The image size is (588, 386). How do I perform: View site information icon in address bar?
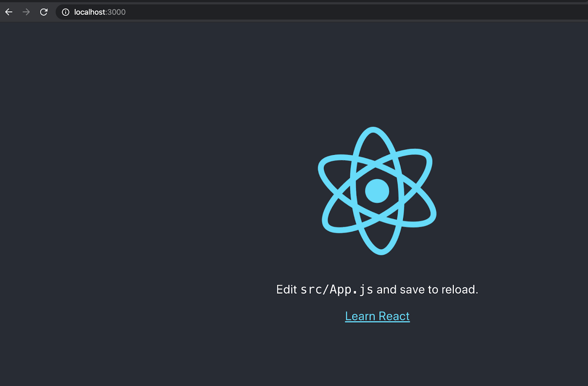click(66, 12)
